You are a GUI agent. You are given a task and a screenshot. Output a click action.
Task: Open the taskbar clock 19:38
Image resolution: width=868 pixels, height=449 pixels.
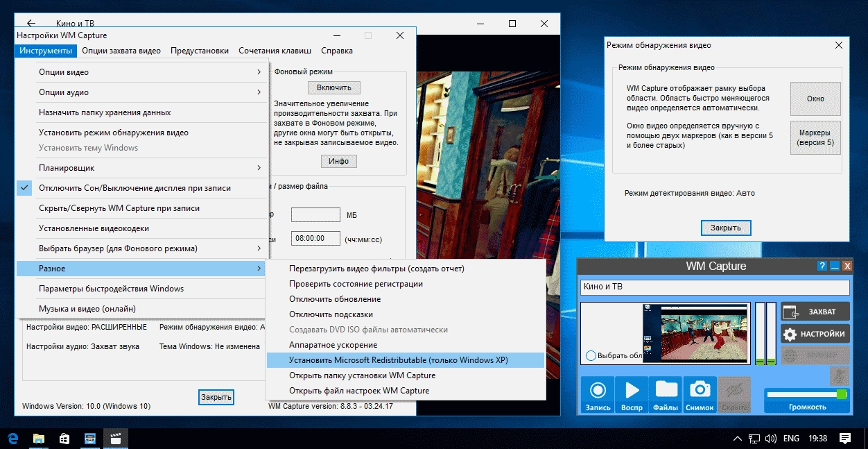point(818,439)
